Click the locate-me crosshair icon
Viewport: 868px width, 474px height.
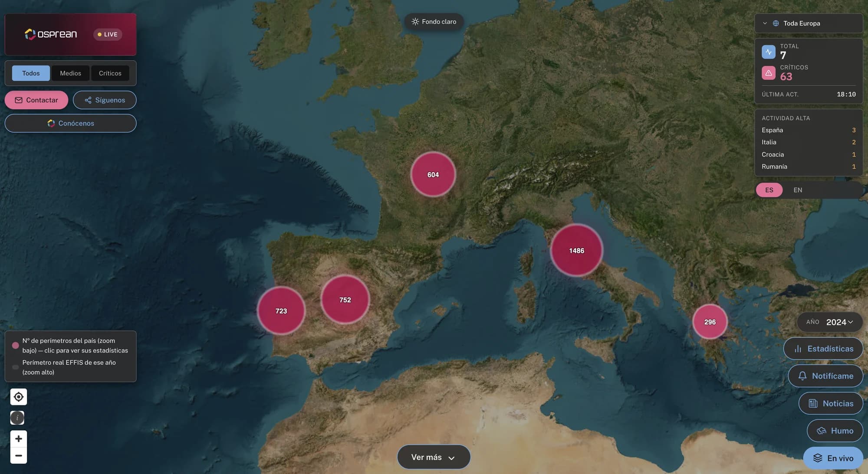point(18,397)
